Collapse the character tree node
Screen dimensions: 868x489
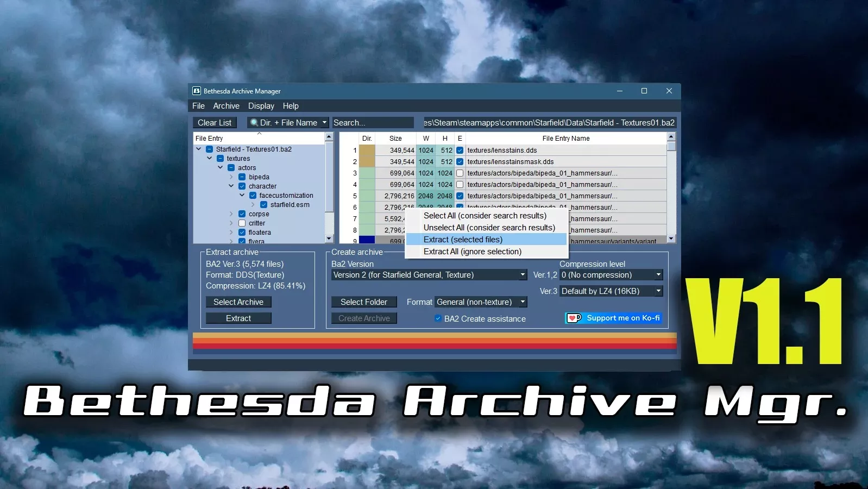click(231, 186)
